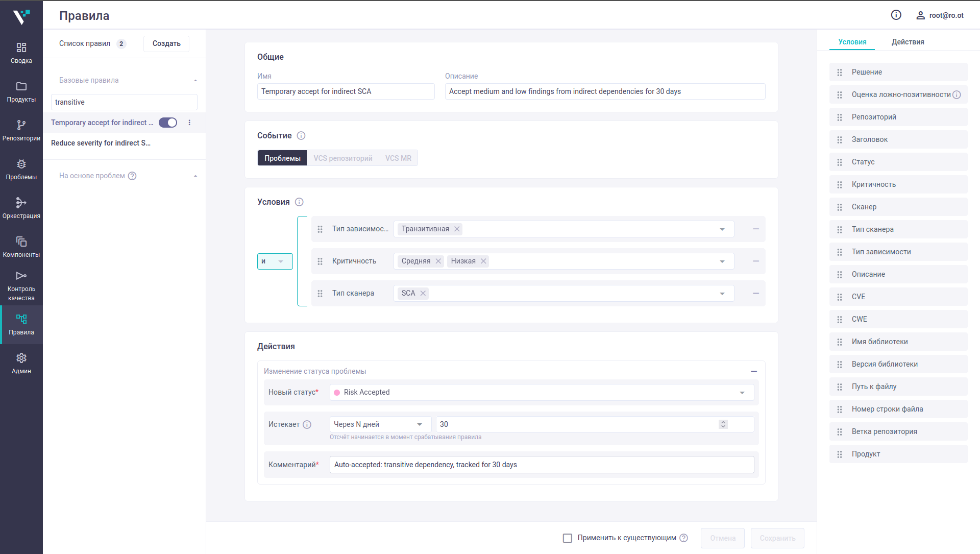Open the Сводка dashboard in sidebar
This screenshot has height=554, width=980.
coord(21,53)
